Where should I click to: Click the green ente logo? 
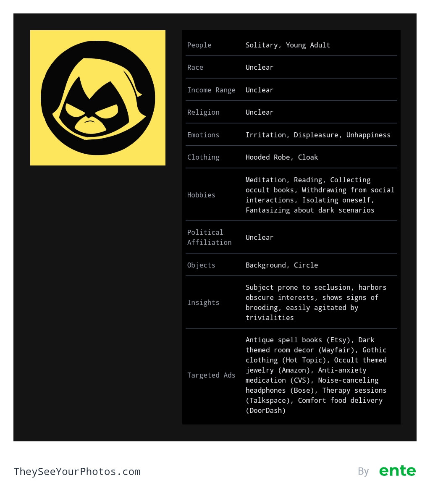397,471
